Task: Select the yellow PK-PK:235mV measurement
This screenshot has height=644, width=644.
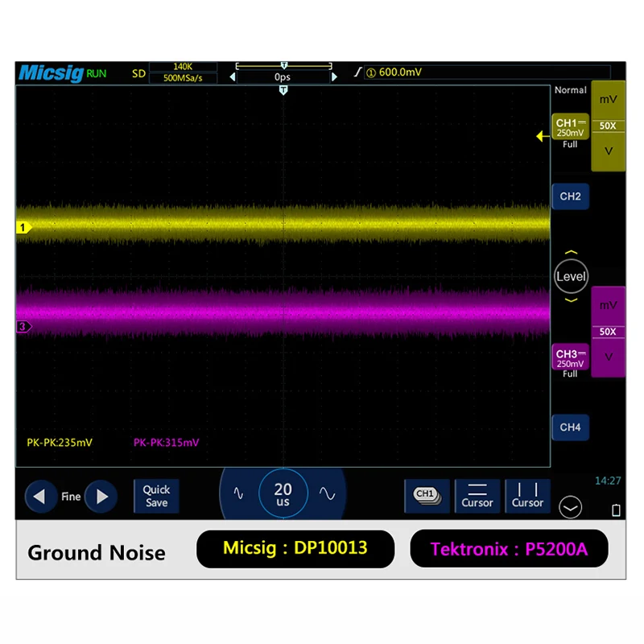Action: [60, 442]
